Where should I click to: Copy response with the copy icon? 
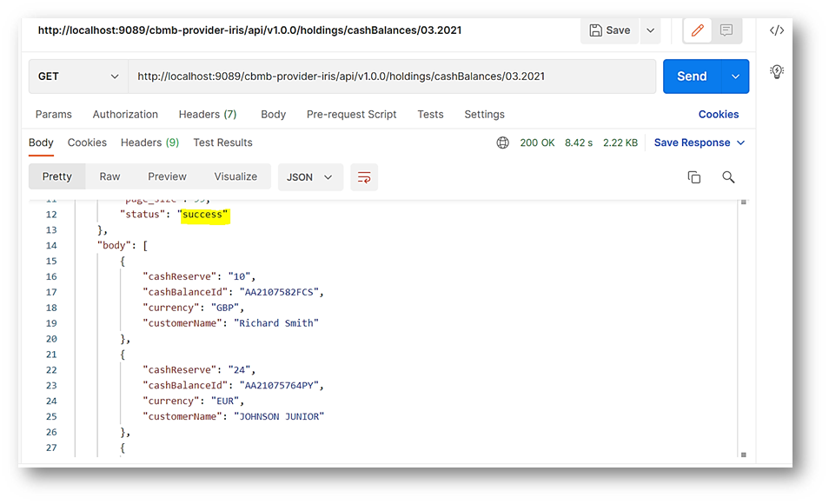(x=693, y=177)
